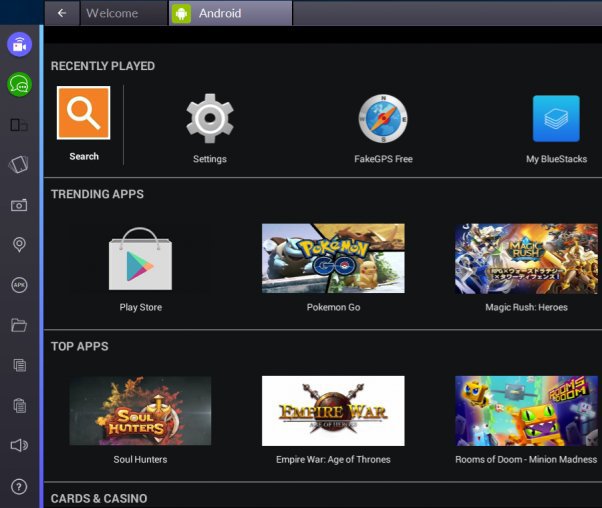
Task: Click the switch display layout sidebar icon
Action: (19, 125)
